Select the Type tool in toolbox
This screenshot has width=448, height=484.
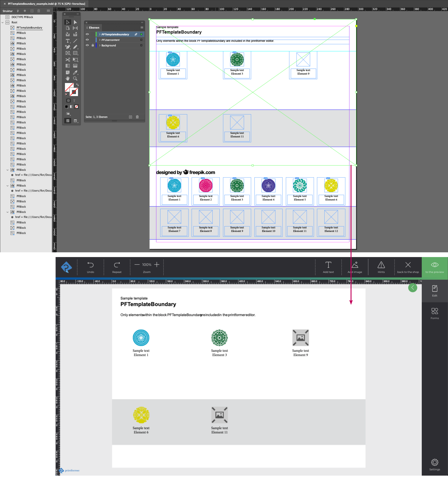pos(68,41)
